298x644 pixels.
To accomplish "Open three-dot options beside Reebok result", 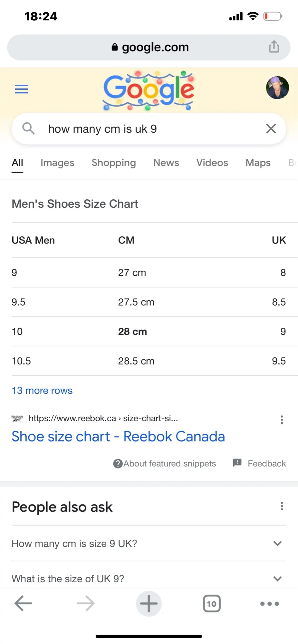I will tap(282, 420).
